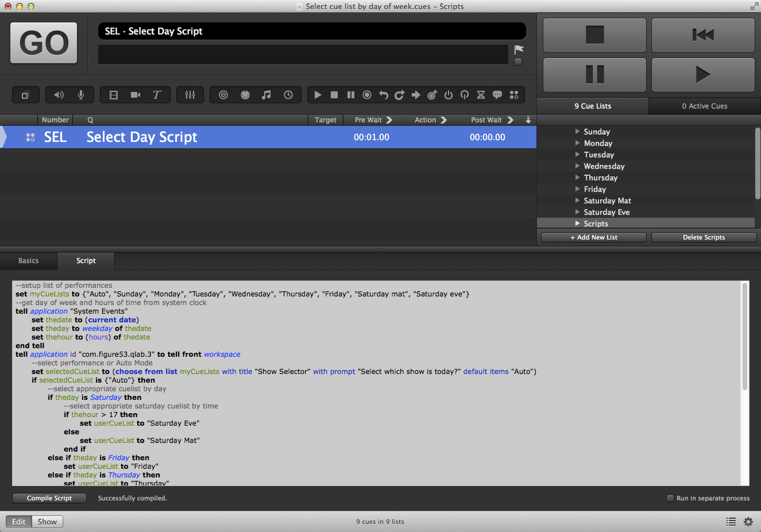Open the Basics inspector tab
The width and height of the screenshot is (761, 532).
(28, 261)
